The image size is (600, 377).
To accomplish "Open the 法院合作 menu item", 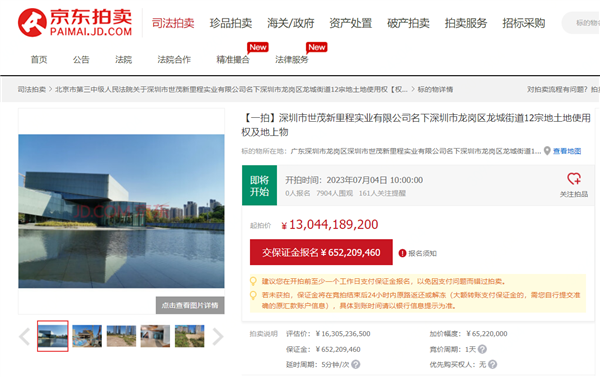I will (174, 59).
